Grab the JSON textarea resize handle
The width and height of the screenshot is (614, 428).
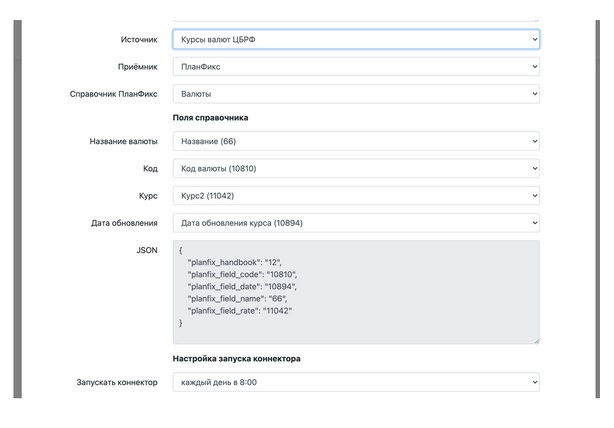(536, 341)
